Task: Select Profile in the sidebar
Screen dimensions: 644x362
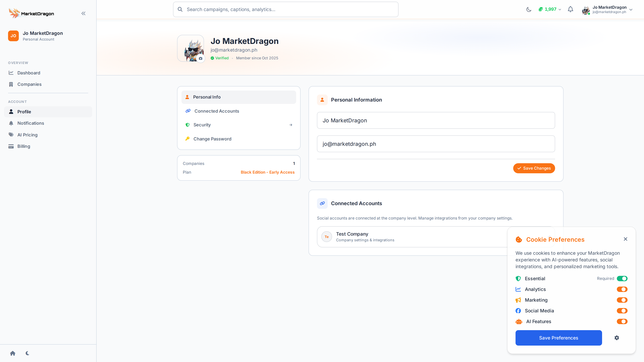Action: (48, 112)
